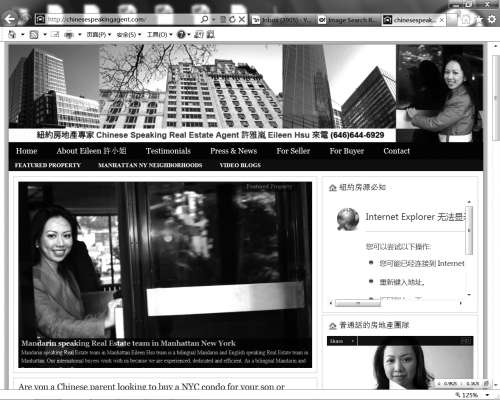The height and width of the screenshot is (400, 500).
Task: Click the globe icon in the embedded error frame
Action: pyautogui.click(x=348, y=219)
